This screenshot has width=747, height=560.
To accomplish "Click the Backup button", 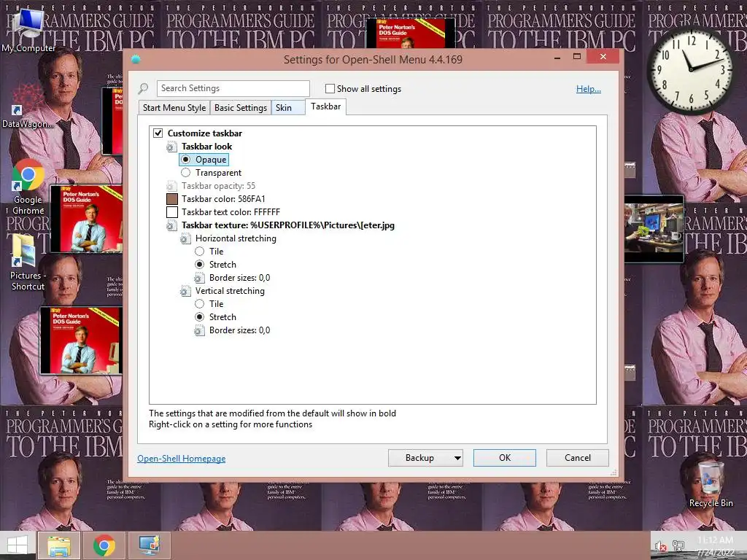I will pyautogui.click(x=419, y=458).
